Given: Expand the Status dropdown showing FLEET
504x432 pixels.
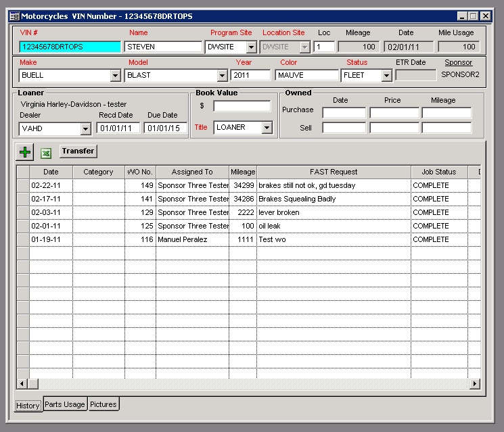Looking at the screenshot, I should [x=386, y=76].
